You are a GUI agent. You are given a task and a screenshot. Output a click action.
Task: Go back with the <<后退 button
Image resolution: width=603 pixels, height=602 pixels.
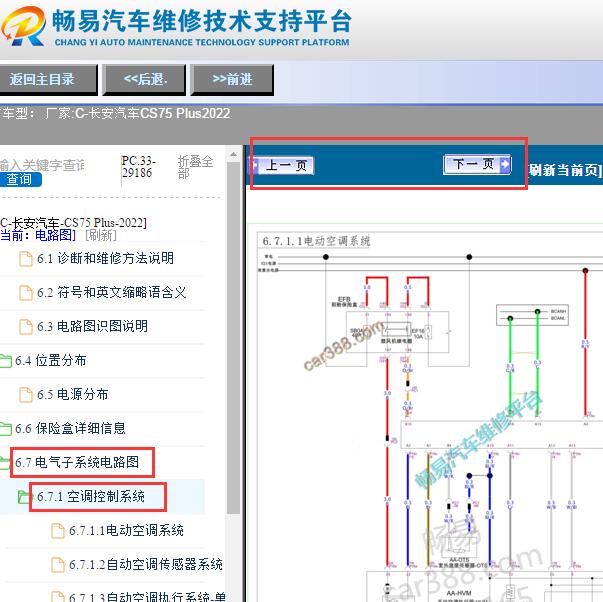pyautogui.click(x=145, y=80)
